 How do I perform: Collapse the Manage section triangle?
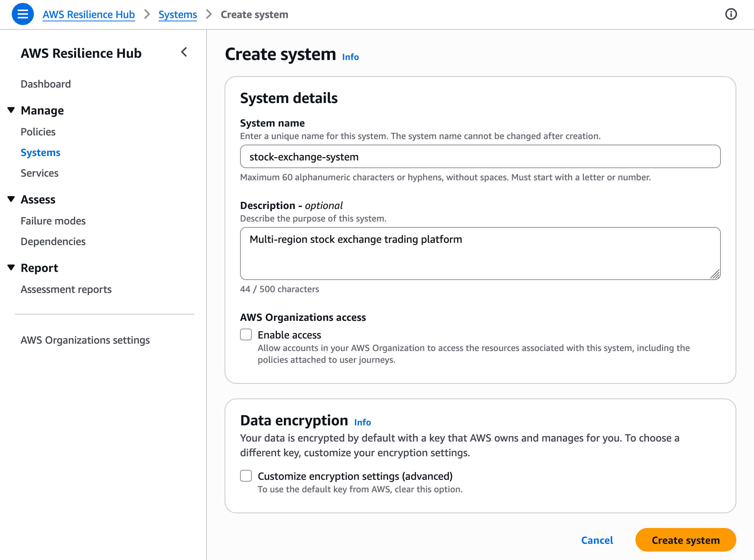pos(11,110)
